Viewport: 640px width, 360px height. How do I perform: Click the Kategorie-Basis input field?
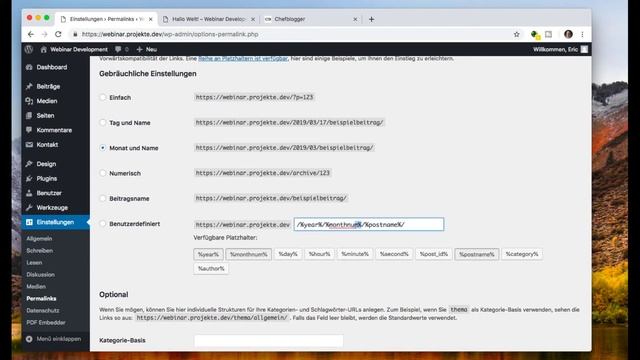(269, 340)
